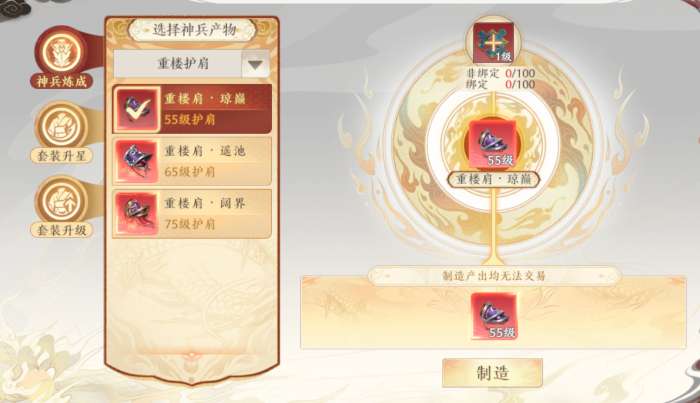Screen dimensions: 700x403
Task: Click the 重楼肩·阆界 item icon
Action: point(136,214)
